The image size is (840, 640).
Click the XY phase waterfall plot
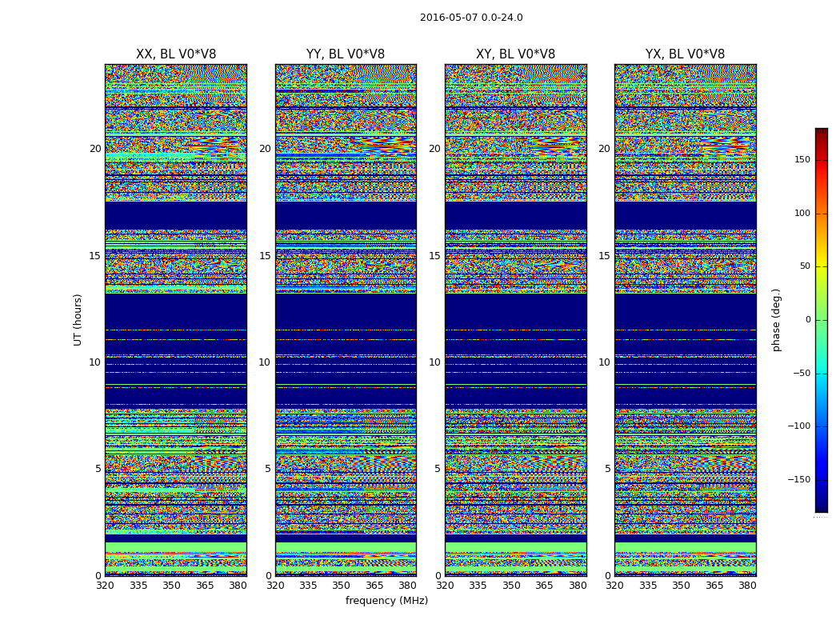click(515, 320)
